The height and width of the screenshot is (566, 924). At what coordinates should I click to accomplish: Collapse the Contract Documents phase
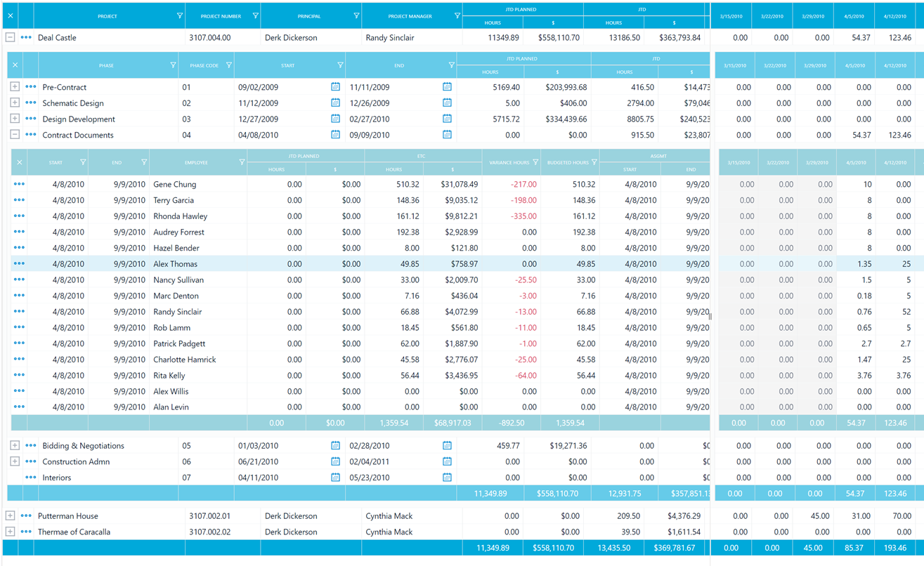tap(15, 135)
